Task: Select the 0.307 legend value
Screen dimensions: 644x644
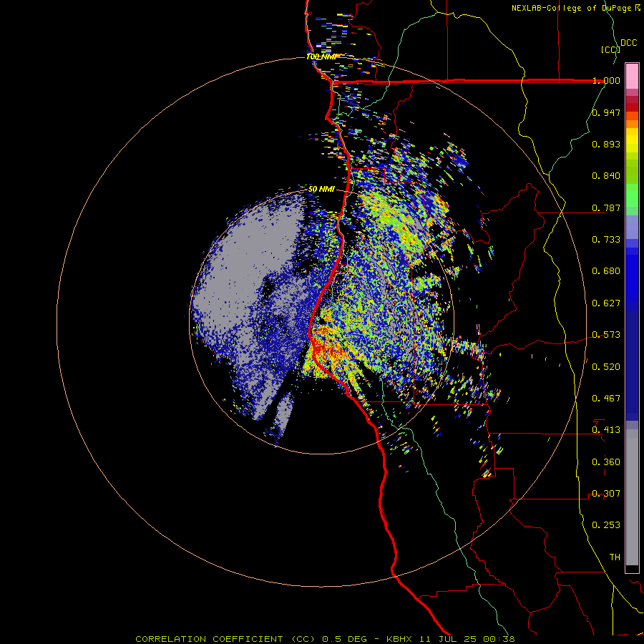Action: pyautogui.click(x=606, y=494)
